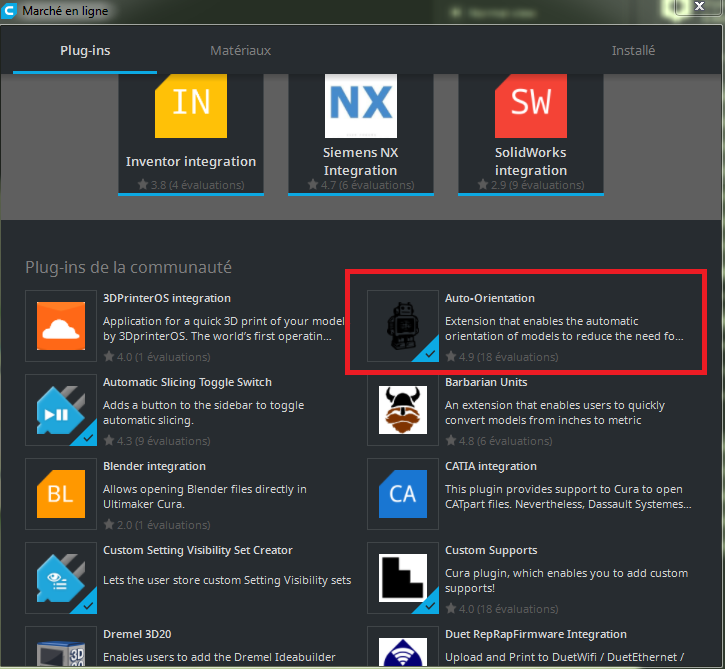Click the Upload and Print to DuetWifi description
The width and height of the screenshot is (725, 669).
[x=565, y=657]
